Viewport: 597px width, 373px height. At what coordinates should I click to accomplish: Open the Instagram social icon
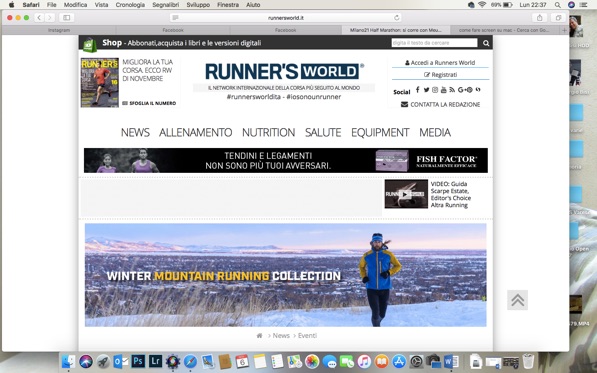435,90
